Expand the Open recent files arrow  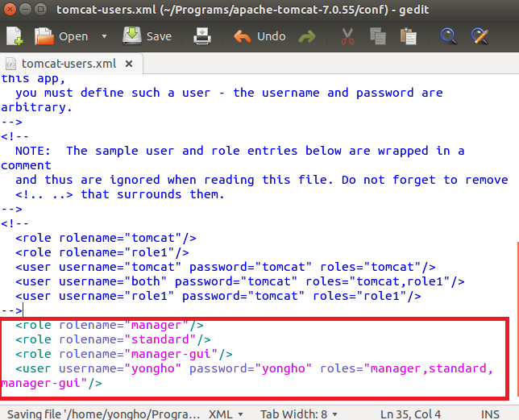point(104,36)
